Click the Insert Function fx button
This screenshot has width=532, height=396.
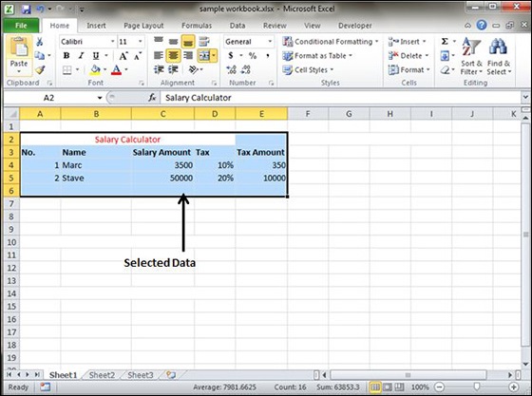click(x=152, y=98)
